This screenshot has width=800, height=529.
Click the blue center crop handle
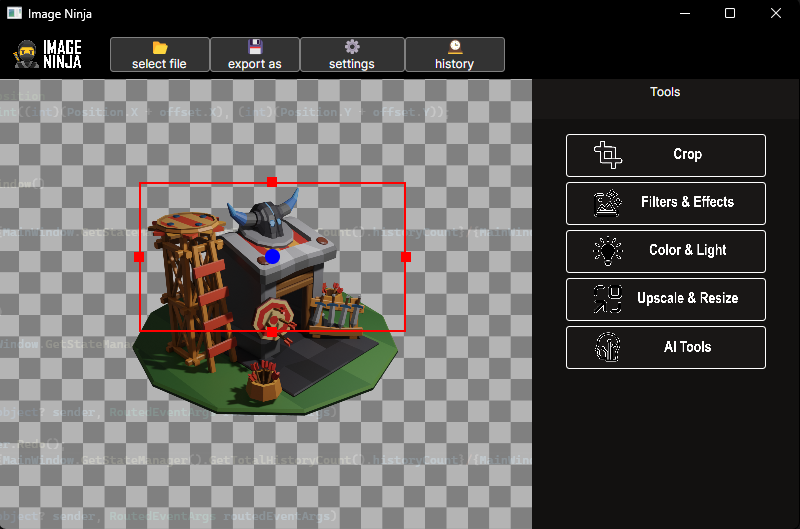click(272, 257)
